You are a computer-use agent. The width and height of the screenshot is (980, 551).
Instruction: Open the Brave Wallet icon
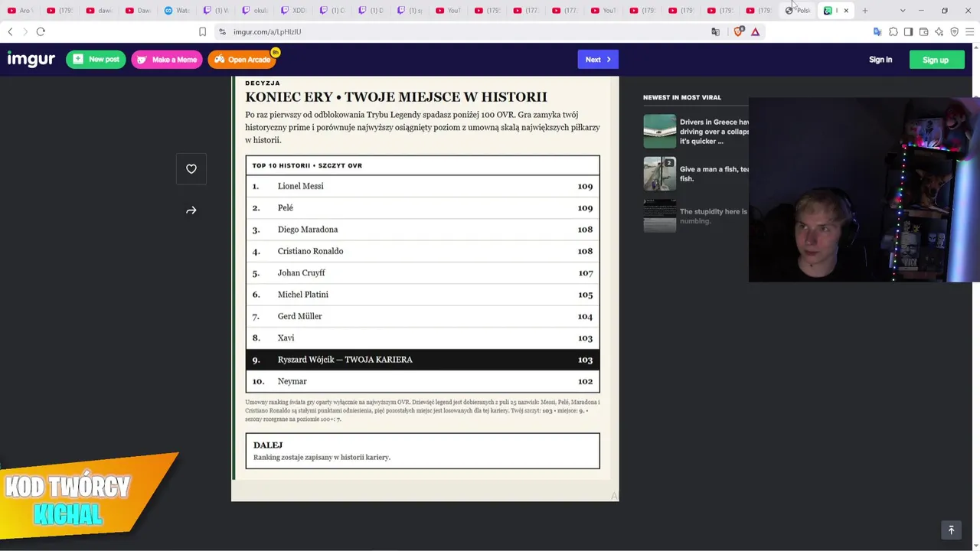(x=923, y=32)
